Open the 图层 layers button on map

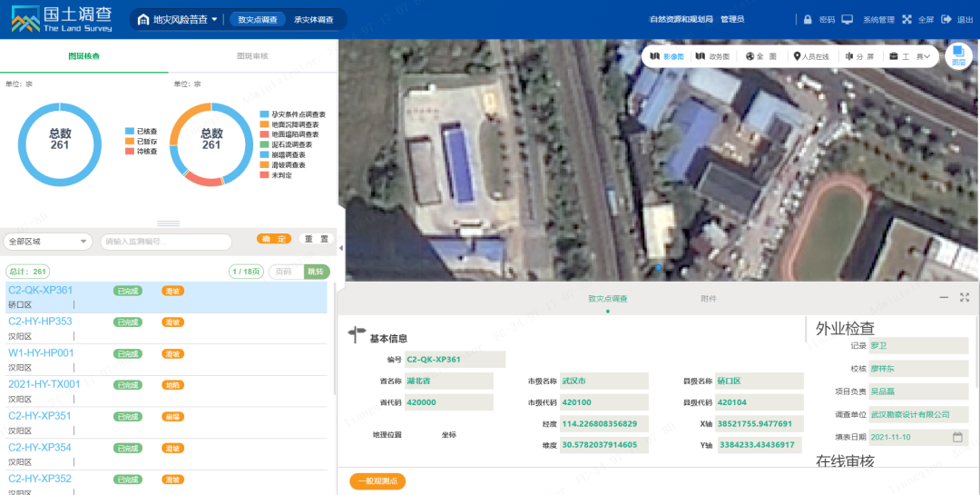[958, 56]
